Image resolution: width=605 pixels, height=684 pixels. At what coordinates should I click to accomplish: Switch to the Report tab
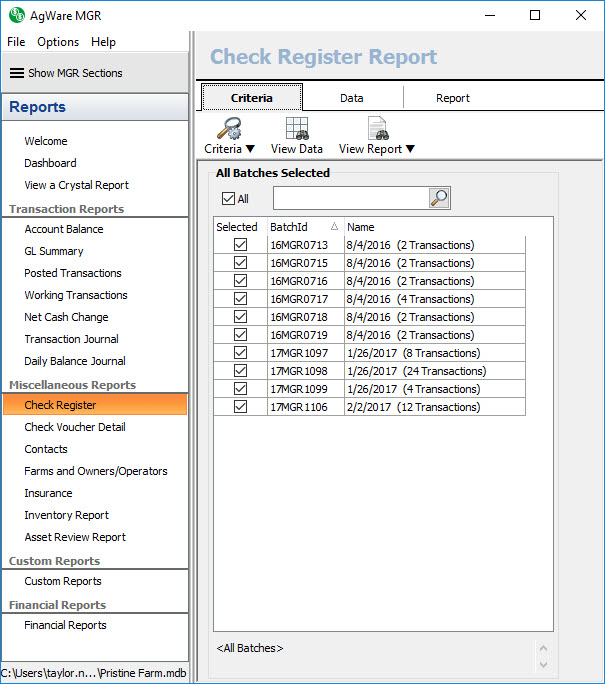coord(452,98)
